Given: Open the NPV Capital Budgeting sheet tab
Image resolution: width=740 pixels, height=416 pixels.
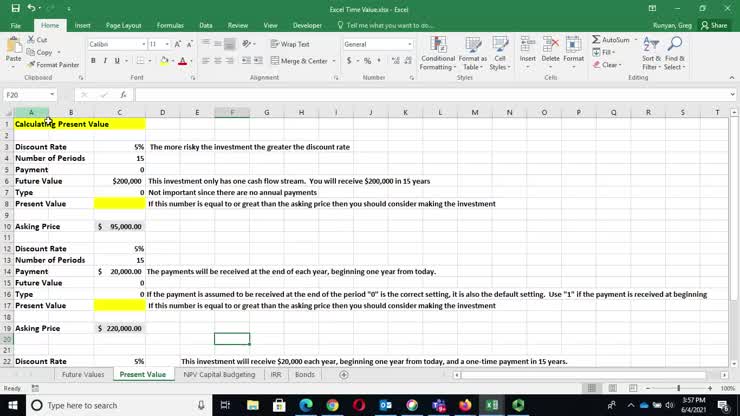Looking at the screenshot, I should (x=219, y=374).
